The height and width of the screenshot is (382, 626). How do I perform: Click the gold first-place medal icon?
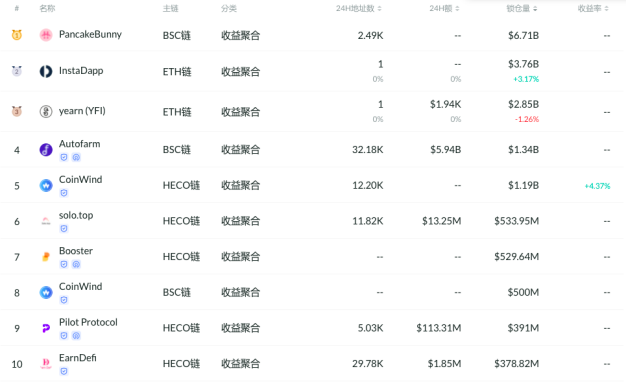point(17,35)
